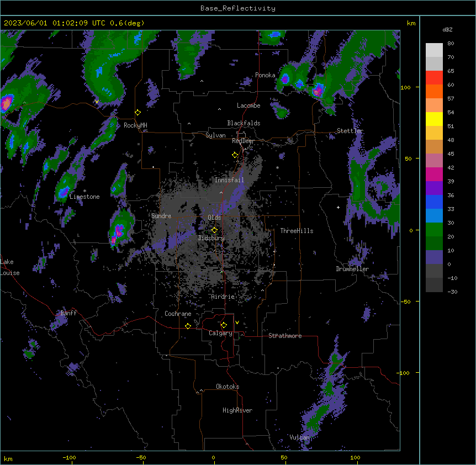Click the Stettler city label
Viewport: 476px width, 465px height.
coord(350,131)
